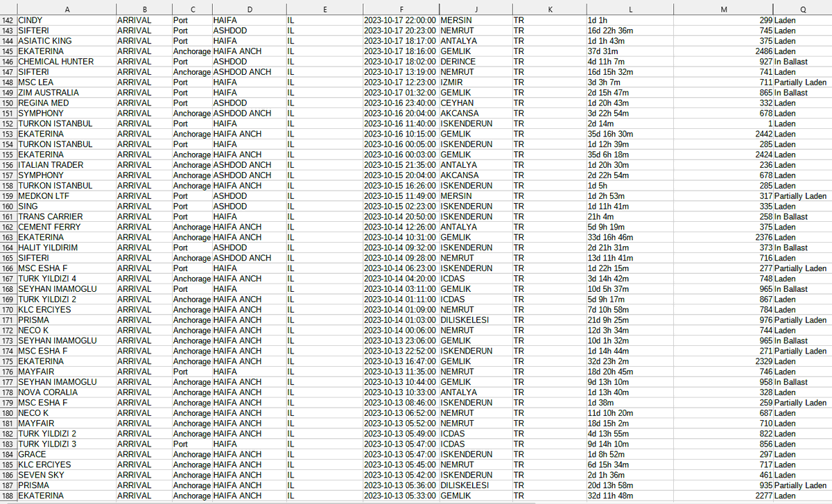832x504 pixels.
Task: Click ARRIVAL cell in row 165
Action: 144,258
